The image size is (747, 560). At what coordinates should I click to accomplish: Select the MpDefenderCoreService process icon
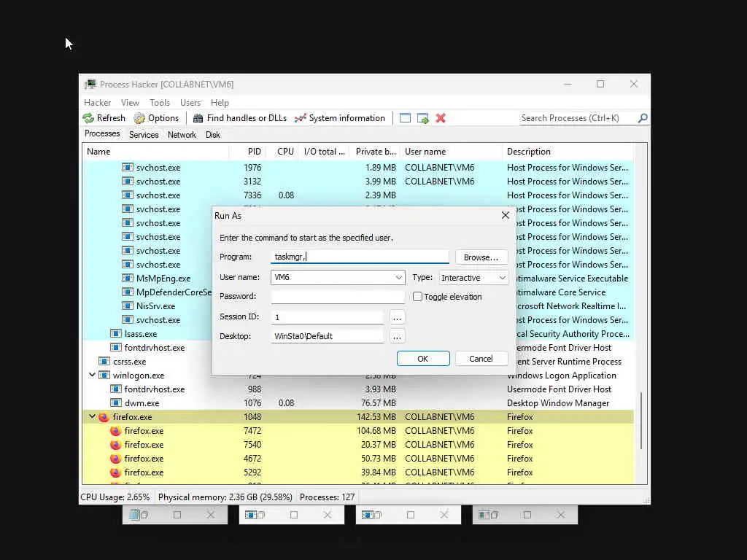point(127,292)
